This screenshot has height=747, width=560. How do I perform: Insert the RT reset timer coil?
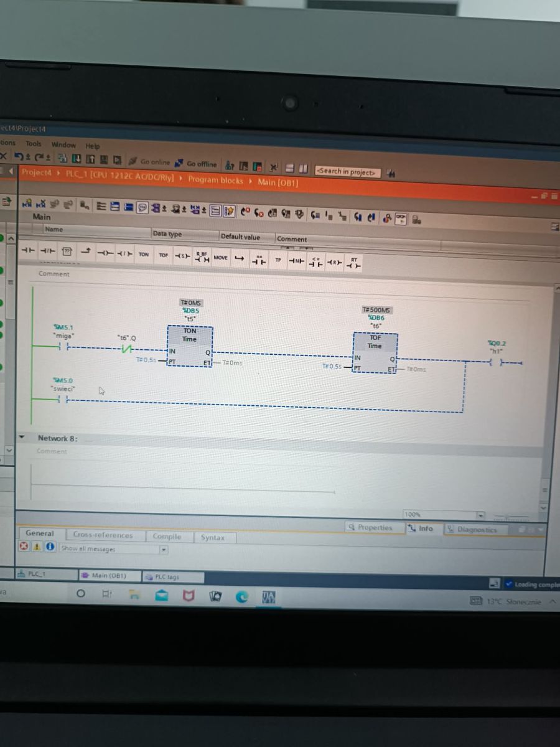tap(353, 263)
